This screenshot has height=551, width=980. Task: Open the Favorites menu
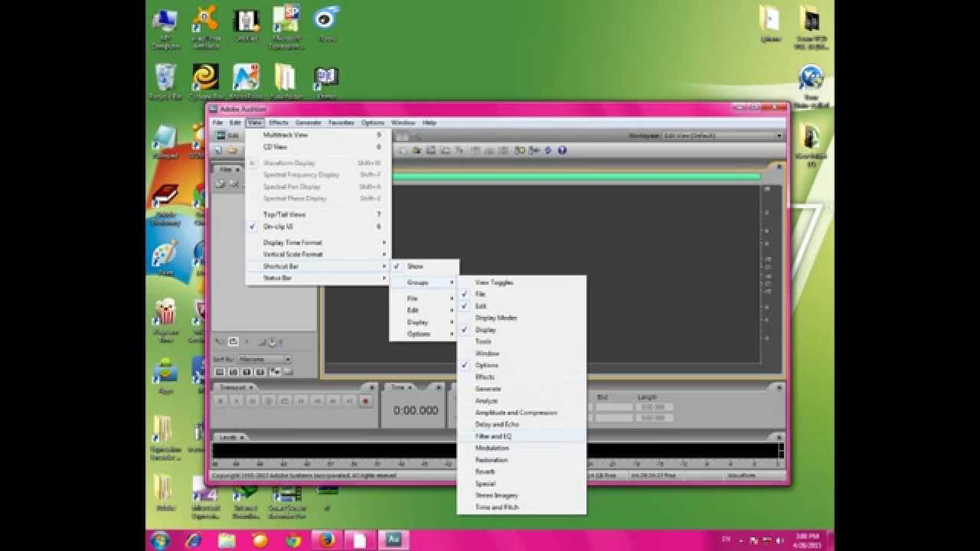[341, 122]
